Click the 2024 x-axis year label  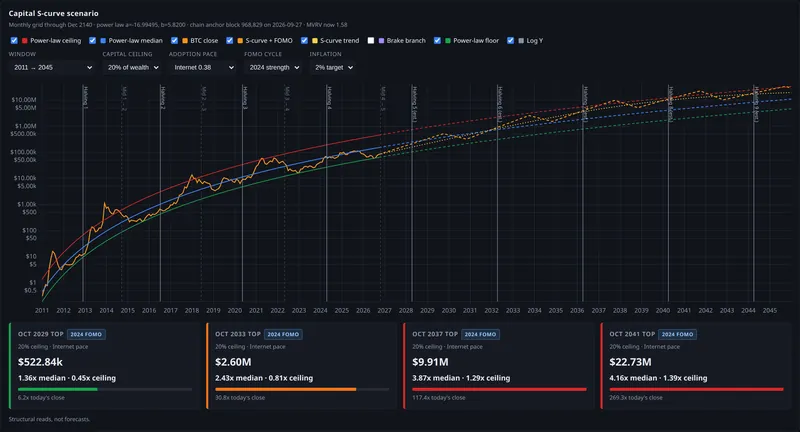[x=320, y=310]
